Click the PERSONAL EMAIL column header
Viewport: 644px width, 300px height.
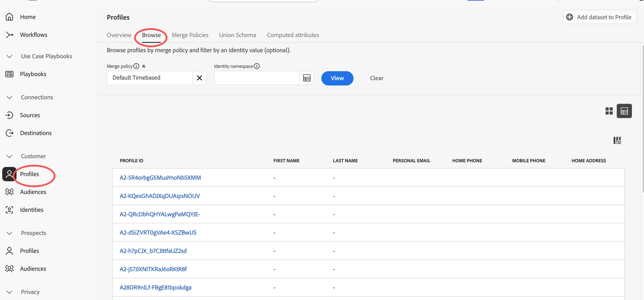coord(411,161)
